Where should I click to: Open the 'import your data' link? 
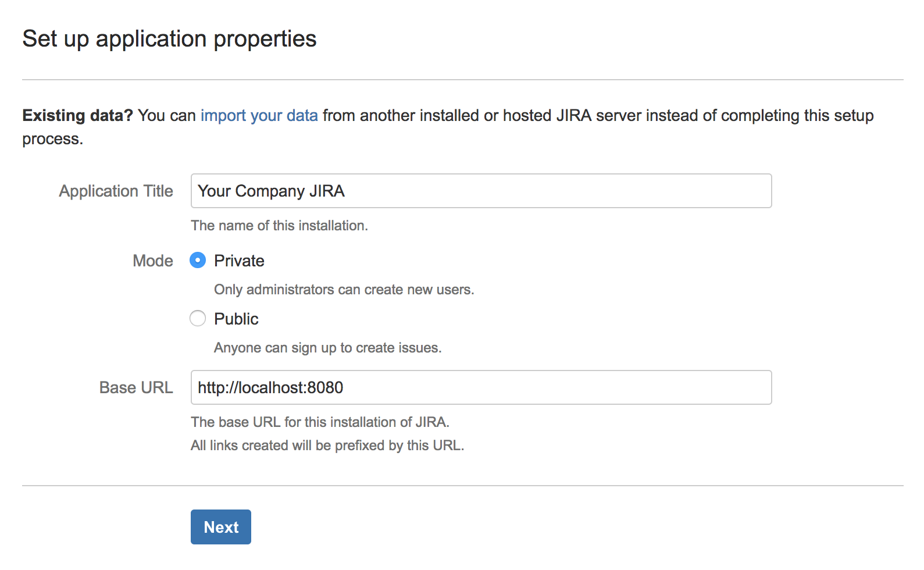click(x=259, y=115)
